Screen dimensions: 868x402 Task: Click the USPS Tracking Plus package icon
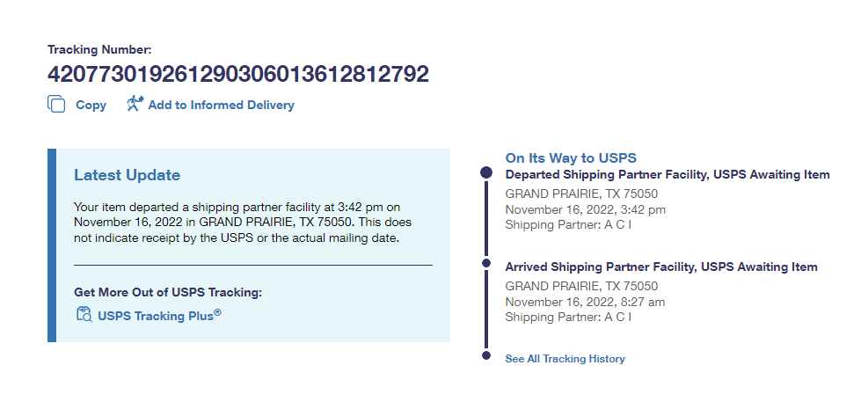[84, 314]
